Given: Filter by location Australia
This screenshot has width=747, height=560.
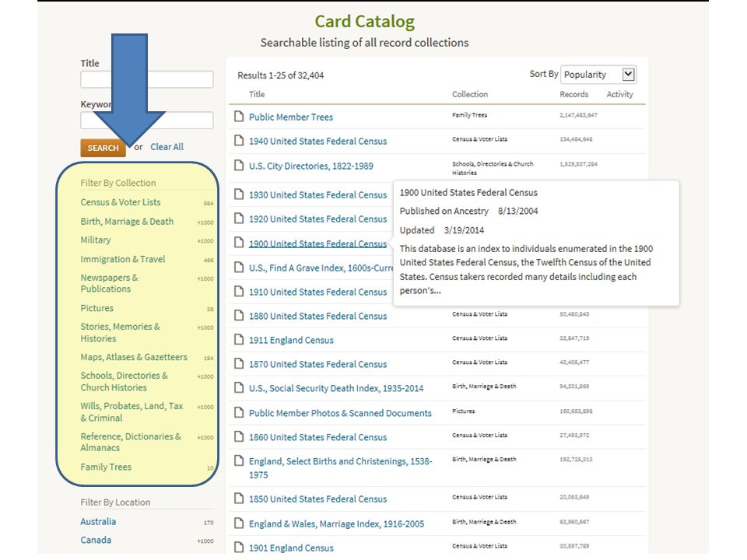Looking at the screenshot, I should 98,521.
